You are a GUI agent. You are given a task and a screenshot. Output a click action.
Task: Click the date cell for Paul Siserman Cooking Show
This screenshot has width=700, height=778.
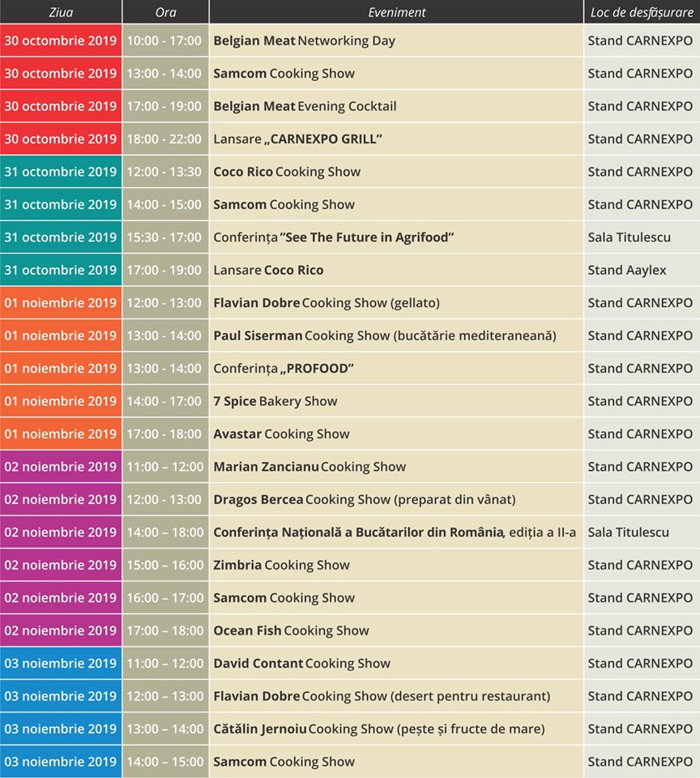(61, 336)
